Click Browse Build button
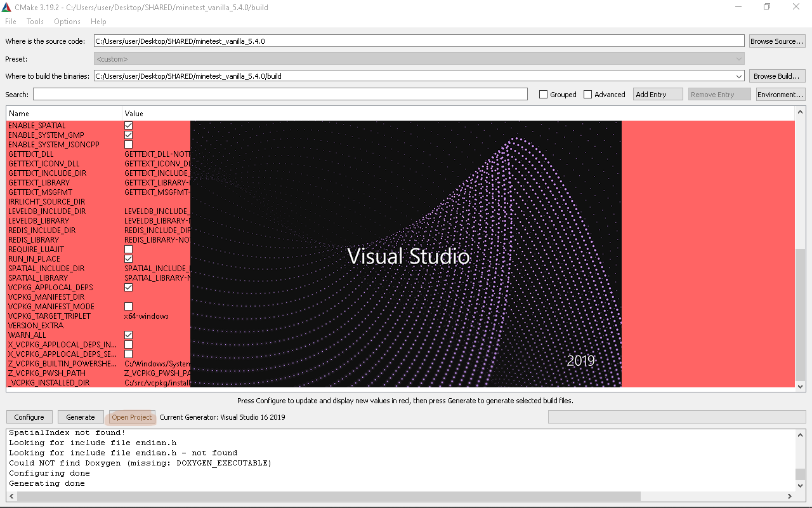This screenshot has width=812, height=508. click(x=776, y=76)
